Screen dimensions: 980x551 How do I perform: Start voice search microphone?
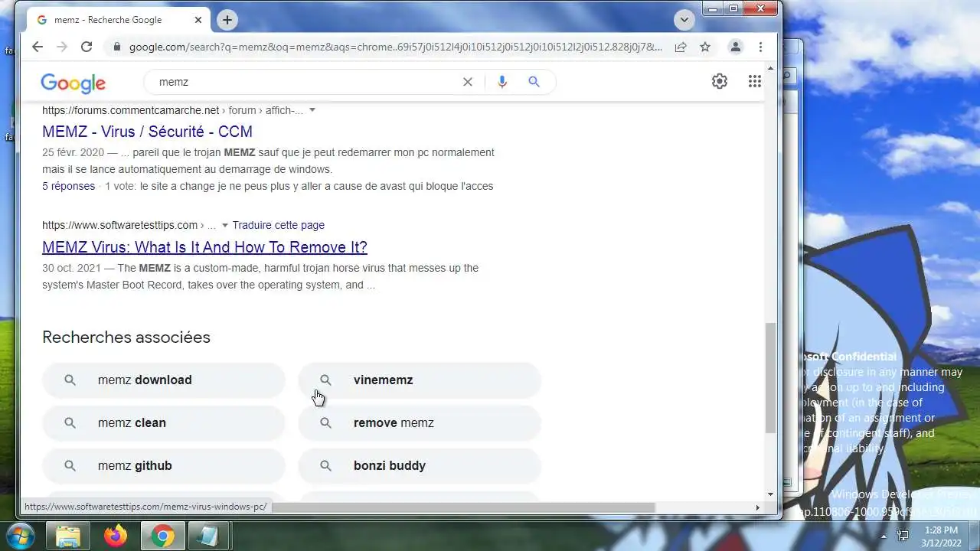[x=502, y=82]
